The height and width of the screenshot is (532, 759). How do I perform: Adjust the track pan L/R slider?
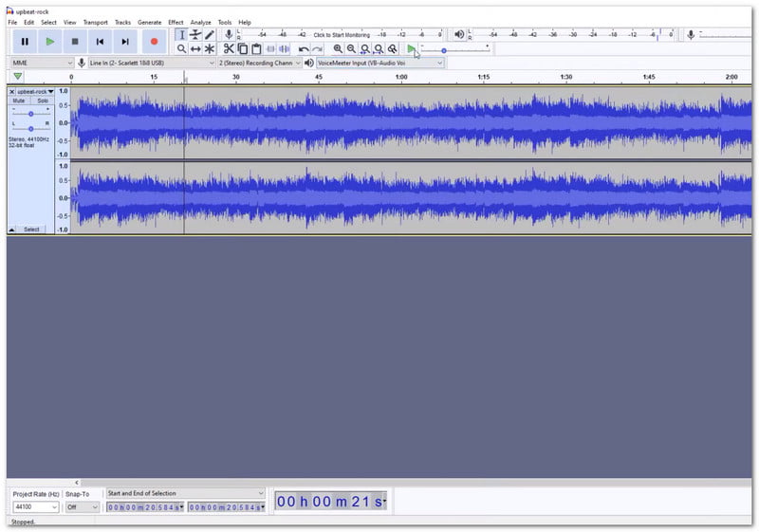coord(31,129)
